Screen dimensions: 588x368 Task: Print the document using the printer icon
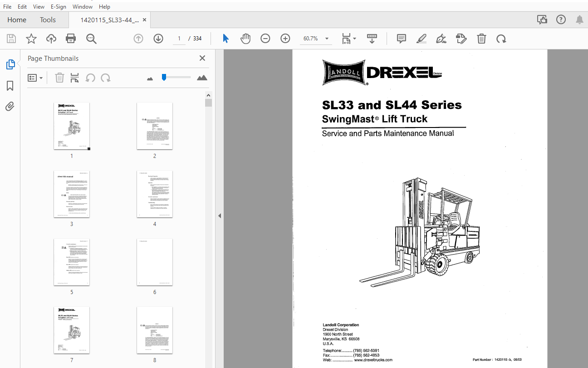point(71,39)
